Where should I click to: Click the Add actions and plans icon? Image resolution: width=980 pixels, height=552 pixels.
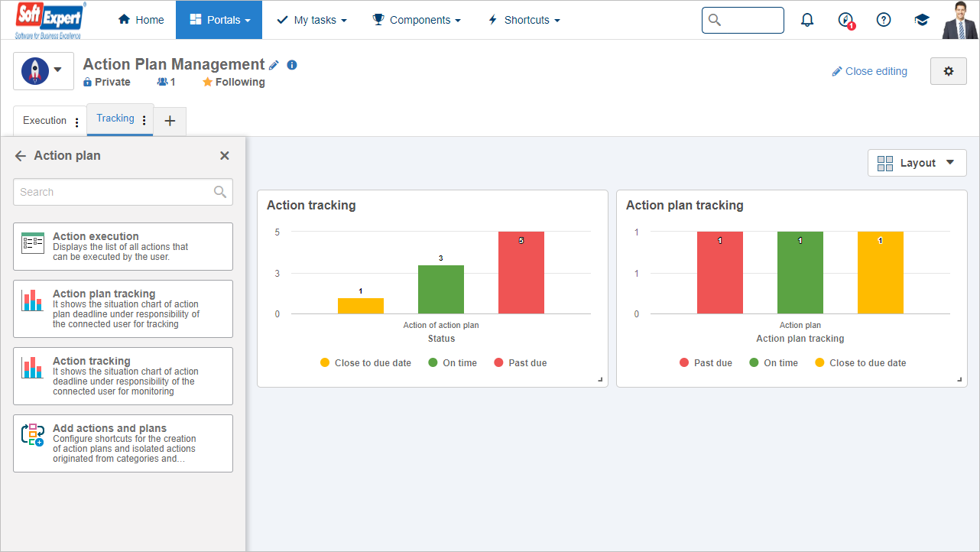point(33,435)
